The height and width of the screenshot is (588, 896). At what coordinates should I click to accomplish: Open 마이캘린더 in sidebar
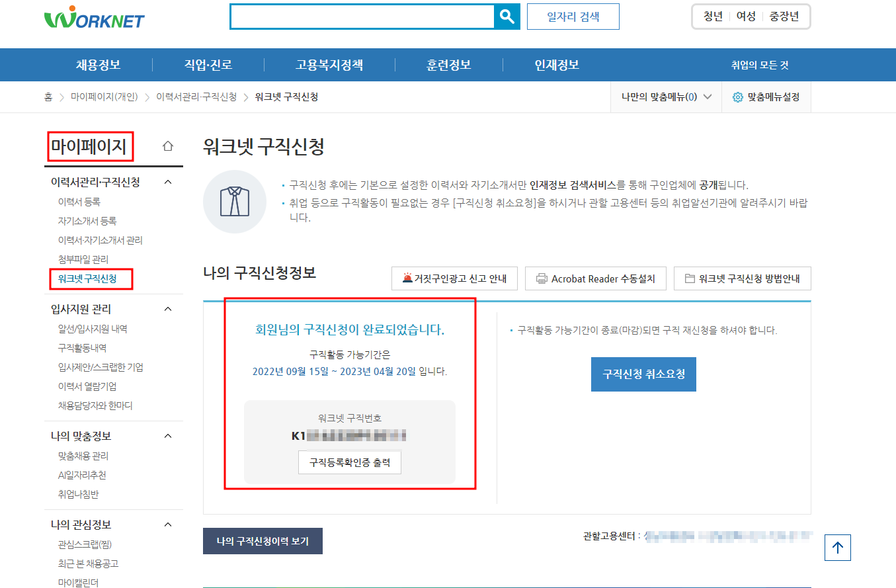click(78, 583)
